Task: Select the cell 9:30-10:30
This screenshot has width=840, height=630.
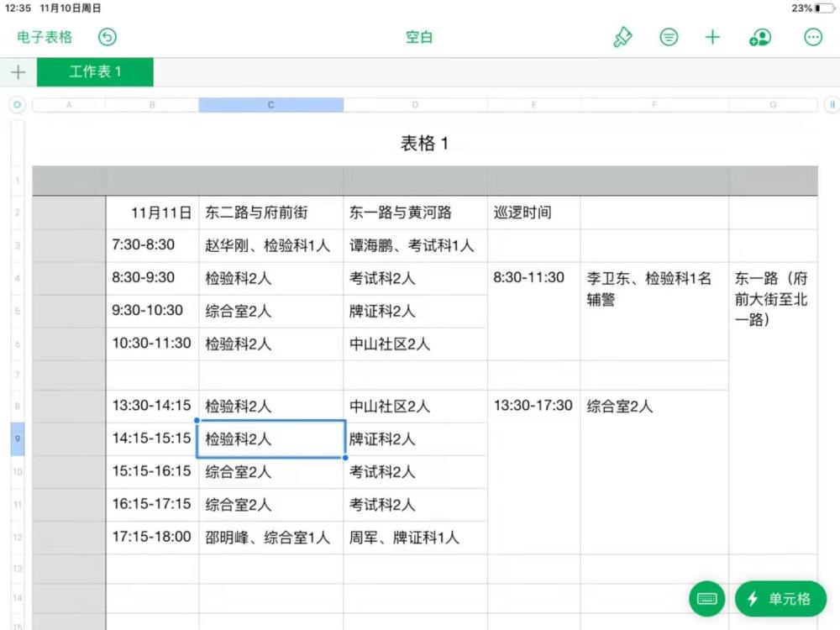Action: [152, 311]
